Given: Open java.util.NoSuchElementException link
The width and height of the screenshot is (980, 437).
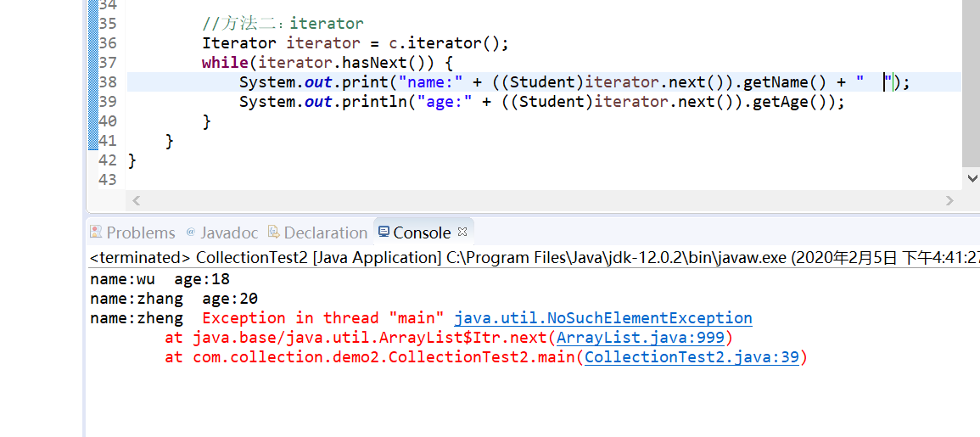Looking at the screenshot, I should (x=603, y=317).
